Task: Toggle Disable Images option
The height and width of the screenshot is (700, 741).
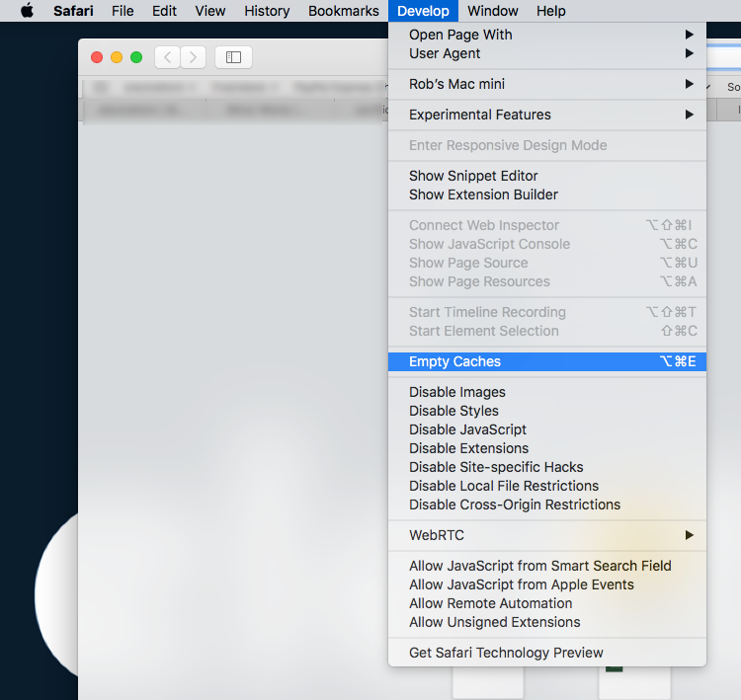Action: coord(547,392)
